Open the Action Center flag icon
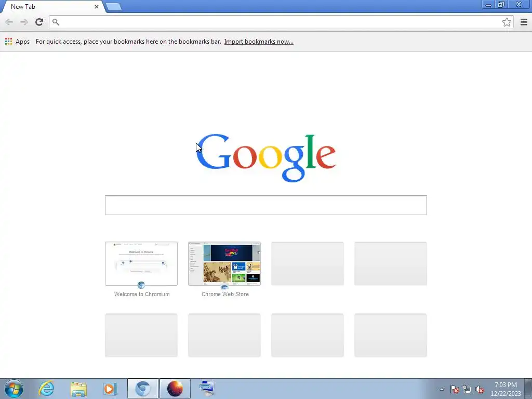Viewport: 532px width, 399px height. pyautogui.click(x=454, y=389)
